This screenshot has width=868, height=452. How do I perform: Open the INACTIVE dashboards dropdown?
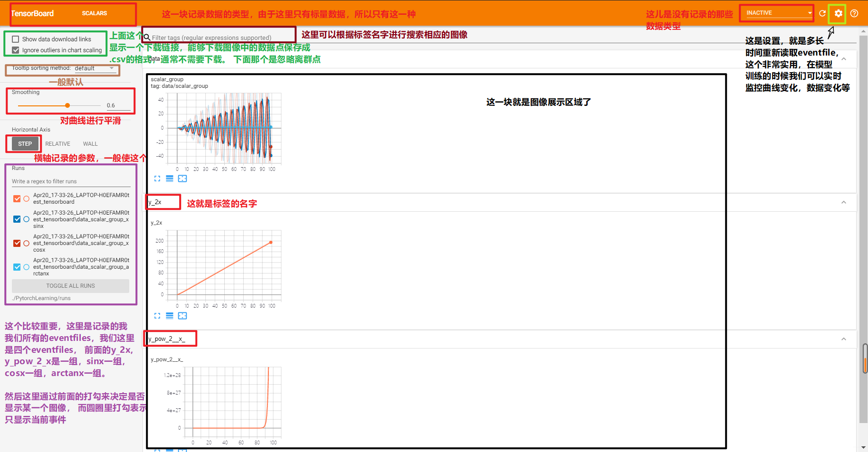[x=779, y=13]
